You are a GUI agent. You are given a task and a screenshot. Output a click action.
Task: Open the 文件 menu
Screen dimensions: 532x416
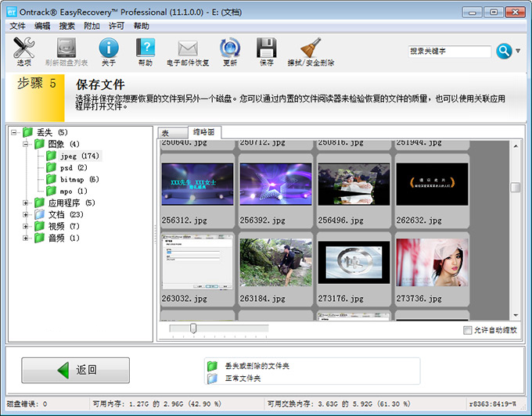coord(17,26)
